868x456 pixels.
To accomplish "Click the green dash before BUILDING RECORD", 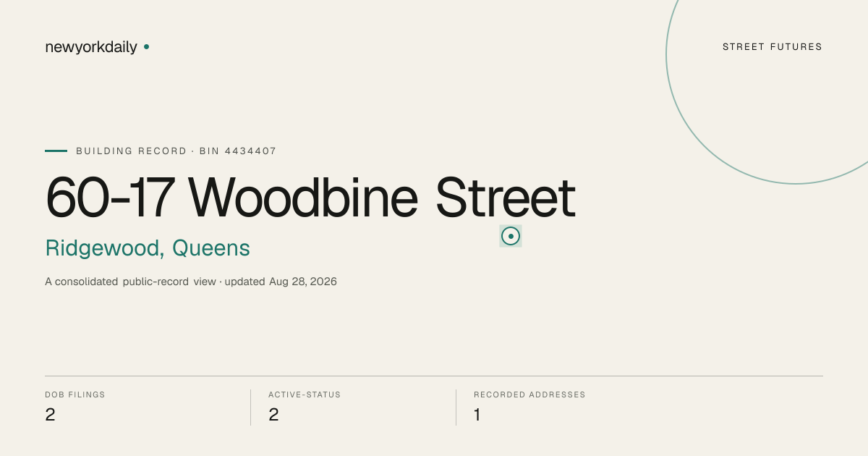I will pos(56,151).
